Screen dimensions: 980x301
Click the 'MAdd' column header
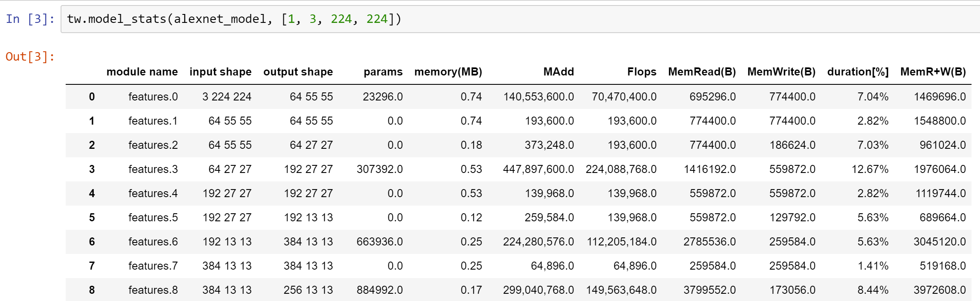(x=558, y=72)
